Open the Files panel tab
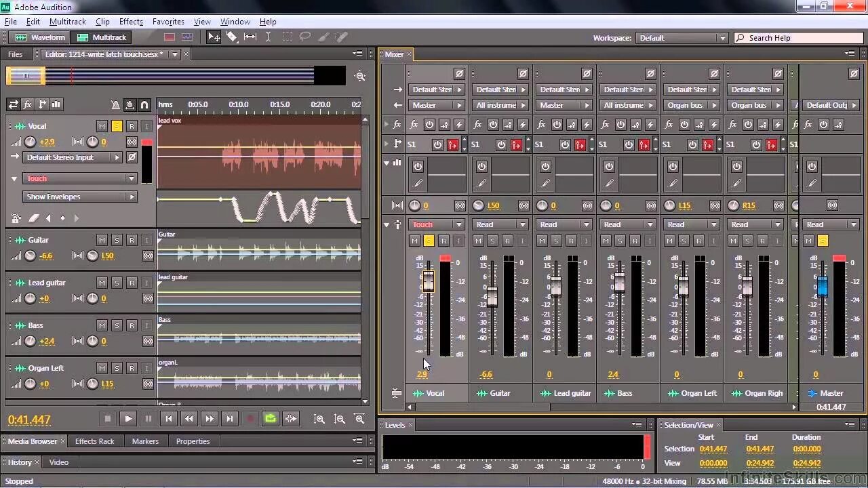This screenshot has width=868, height=488. click(15, 54)
